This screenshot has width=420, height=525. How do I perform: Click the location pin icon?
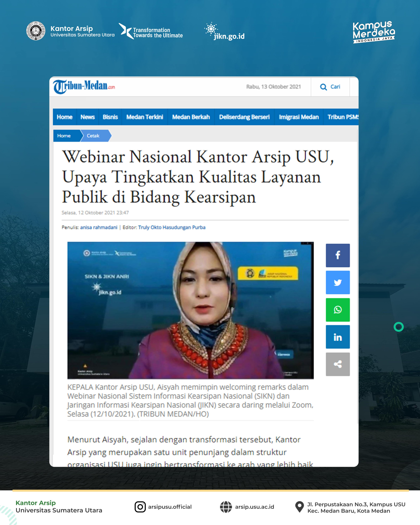click(299, 507)
